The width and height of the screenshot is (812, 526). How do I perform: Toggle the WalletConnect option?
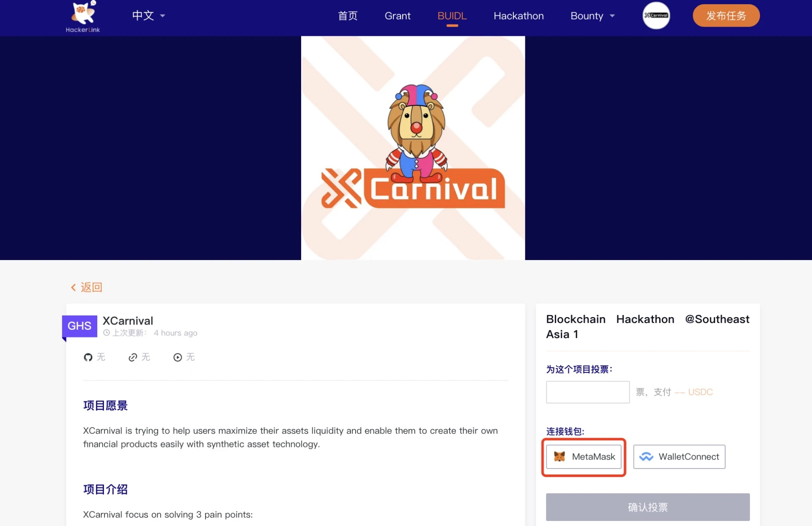680,456
